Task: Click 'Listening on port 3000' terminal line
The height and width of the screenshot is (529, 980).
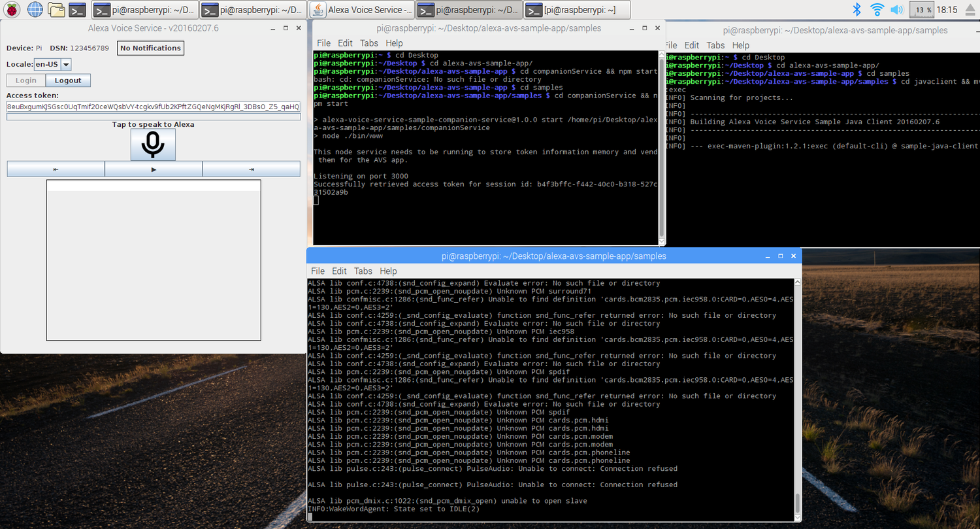Action: click(361, 176)
